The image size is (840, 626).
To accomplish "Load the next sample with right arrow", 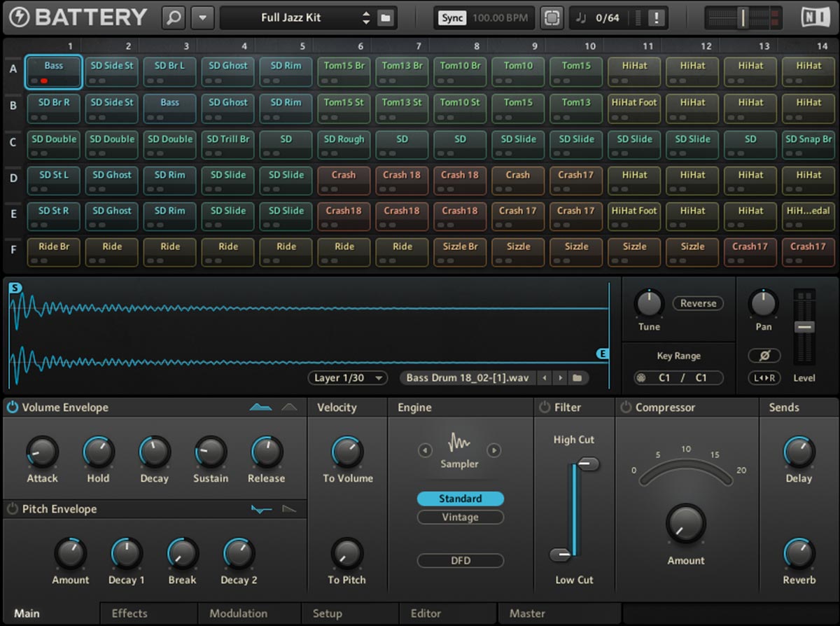I will (x=560, y=378).
